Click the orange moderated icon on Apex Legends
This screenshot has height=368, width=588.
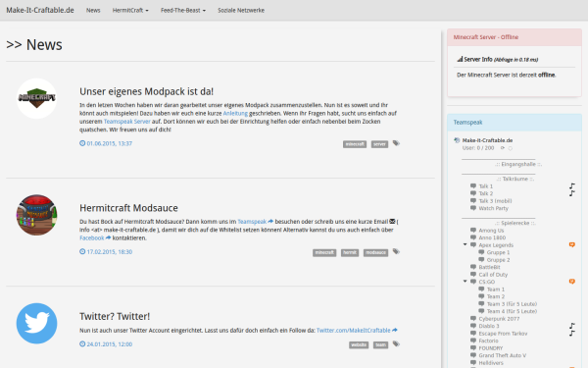tap(572, 244)
